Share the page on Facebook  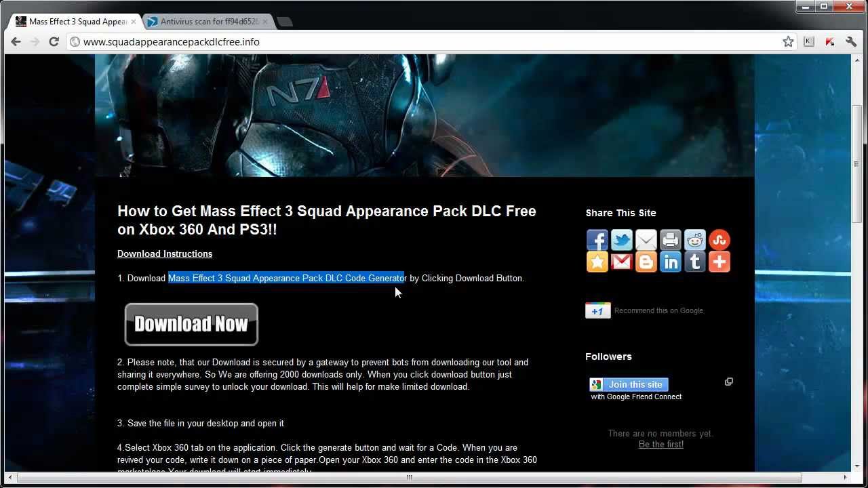(x=597, y=240)
